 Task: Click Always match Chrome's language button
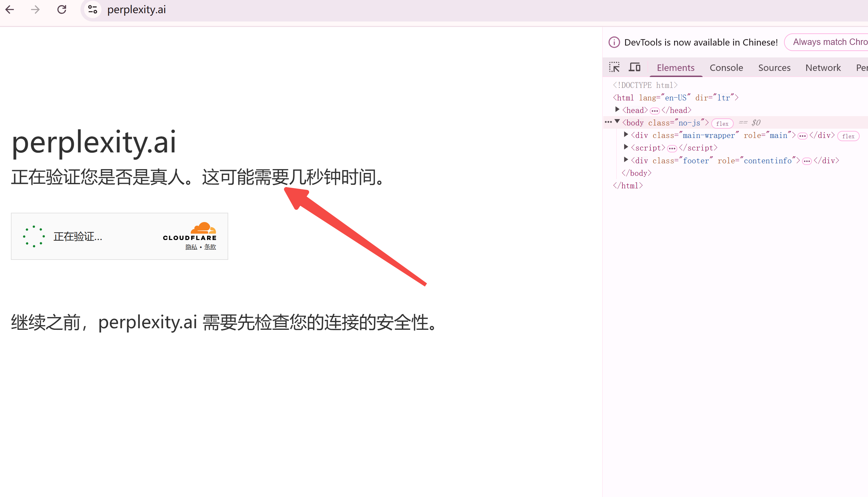(826, 42)
